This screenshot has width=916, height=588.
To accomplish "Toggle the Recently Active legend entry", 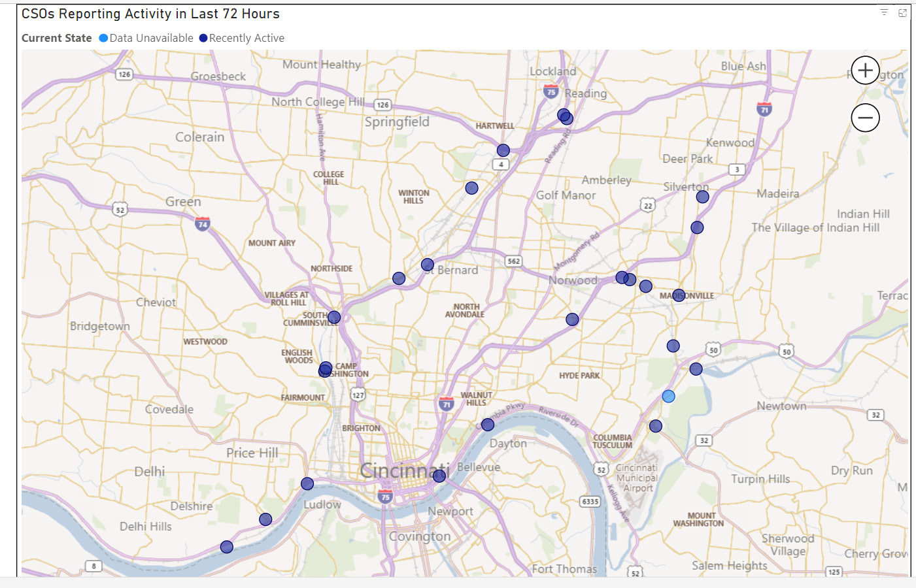I will click(246, 38).
